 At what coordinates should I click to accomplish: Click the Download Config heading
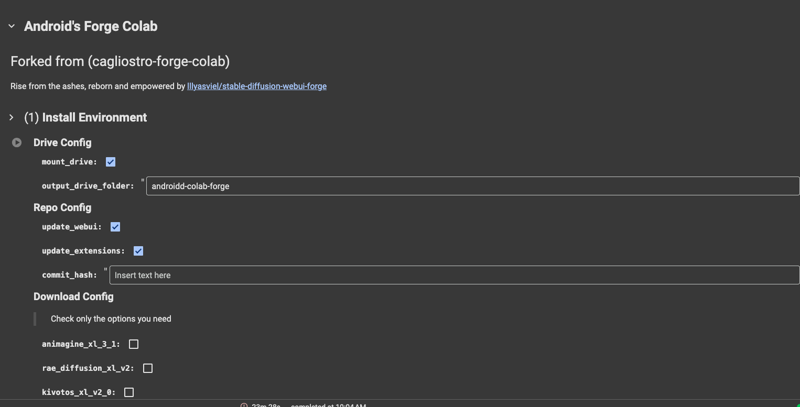73,296
